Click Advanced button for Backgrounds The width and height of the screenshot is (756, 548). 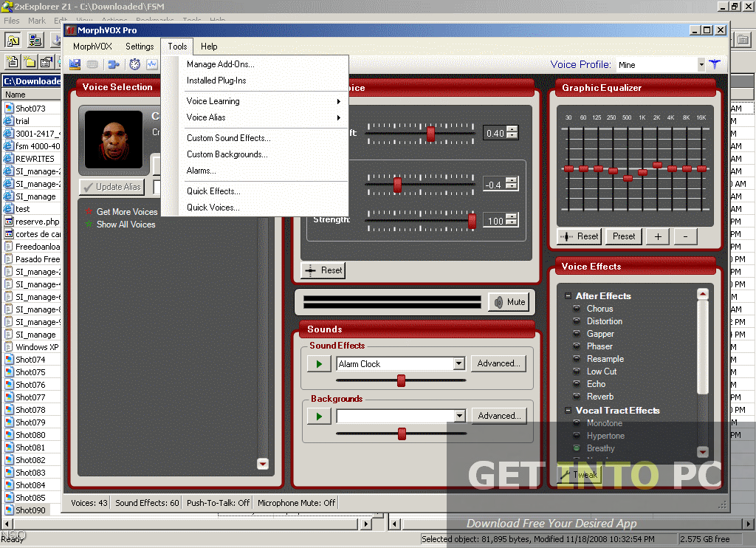tap(499, 415)
